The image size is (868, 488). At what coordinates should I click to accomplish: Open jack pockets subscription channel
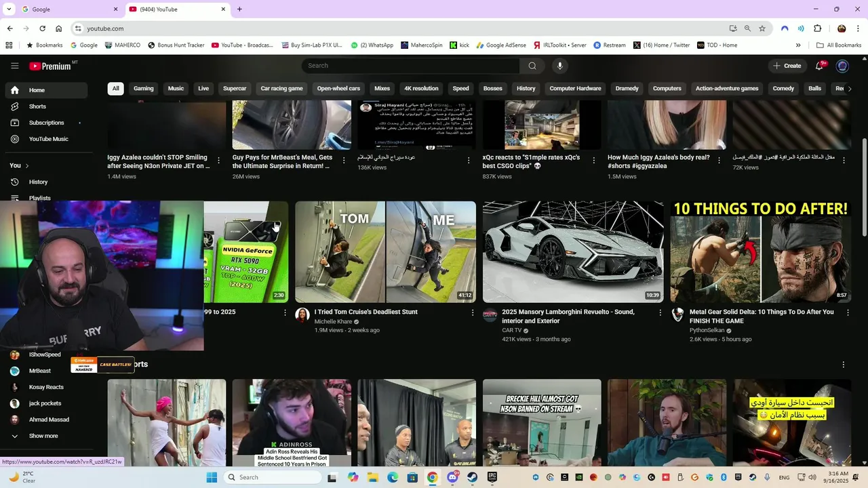click(46, 403)
